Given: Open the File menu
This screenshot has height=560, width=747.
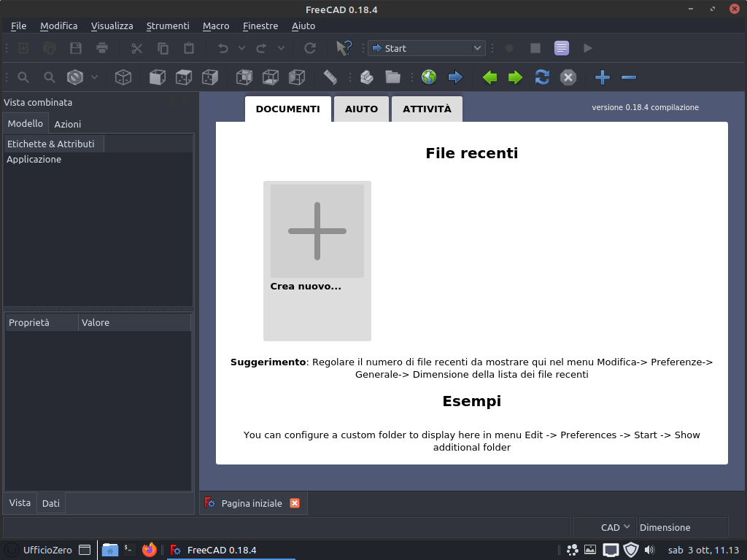Looking at the screenshot, I should [18, 26].
